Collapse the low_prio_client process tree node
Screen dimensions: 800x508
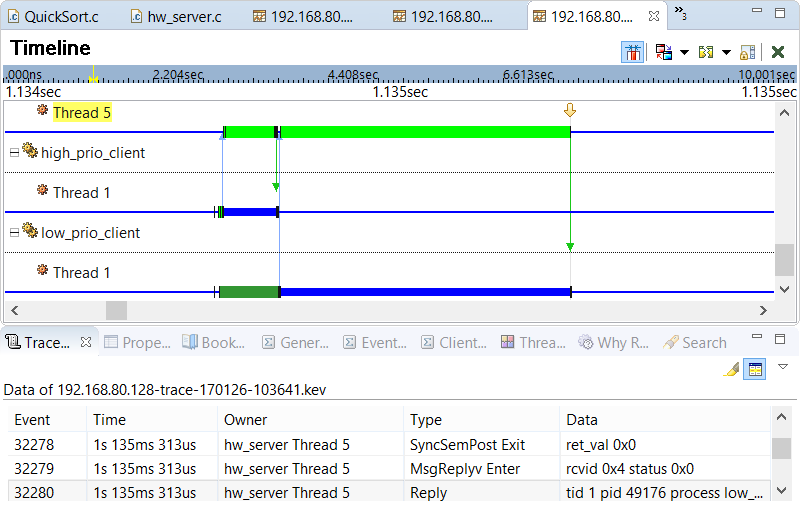coord(14,233)
